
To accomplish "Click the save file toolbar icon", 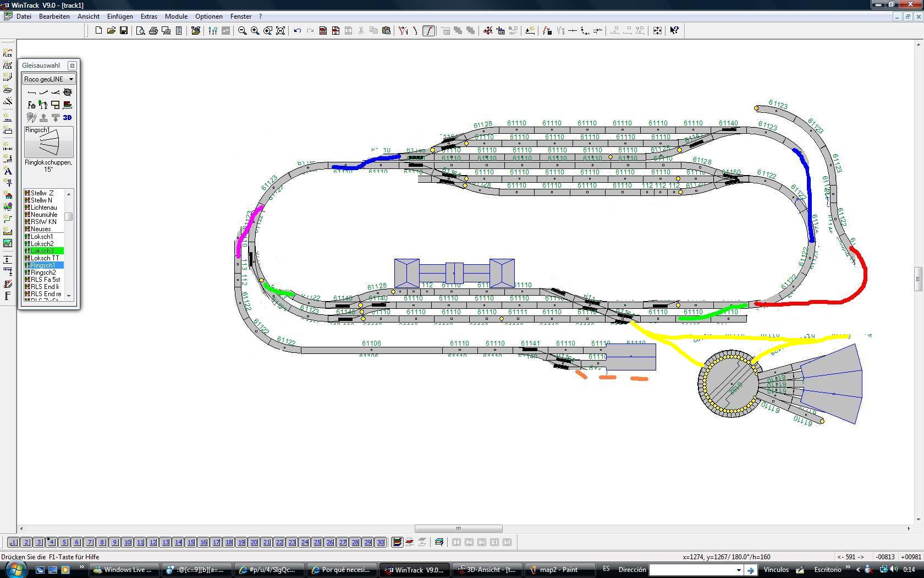I will click(124, 31).
